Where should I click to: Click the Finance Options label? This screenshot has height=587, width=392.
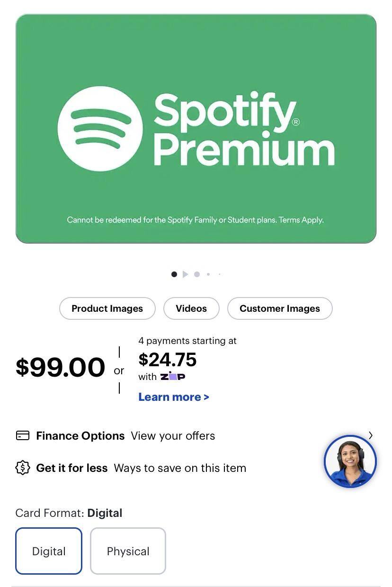click(x=80, y=435)
